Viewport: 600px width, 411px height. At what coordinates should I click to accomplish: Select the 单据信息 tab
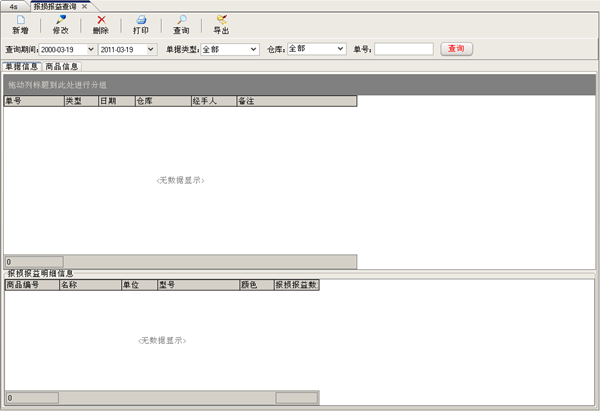[x=22, y=66]
